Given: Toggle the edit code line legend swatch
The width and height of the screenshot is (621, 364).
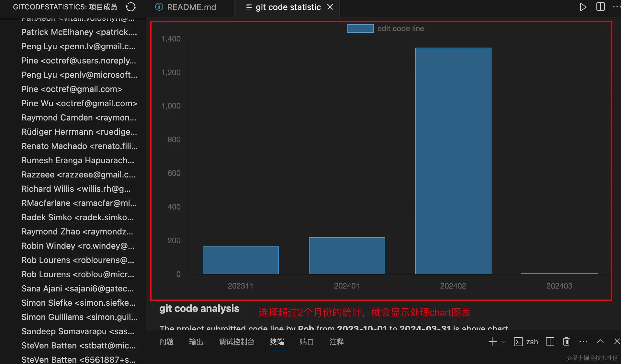Looking at the screenshot, I should [x=360, y=28].
